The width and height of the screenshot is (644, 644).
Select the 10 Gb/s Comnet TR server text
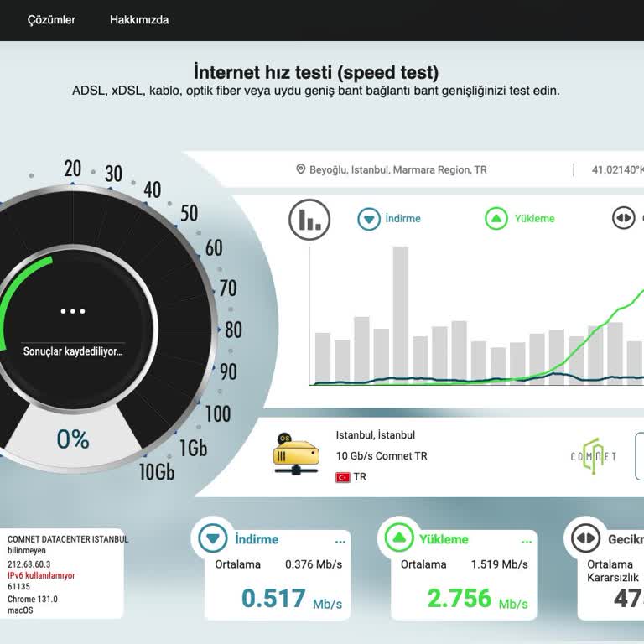click(x=382, y=456)
